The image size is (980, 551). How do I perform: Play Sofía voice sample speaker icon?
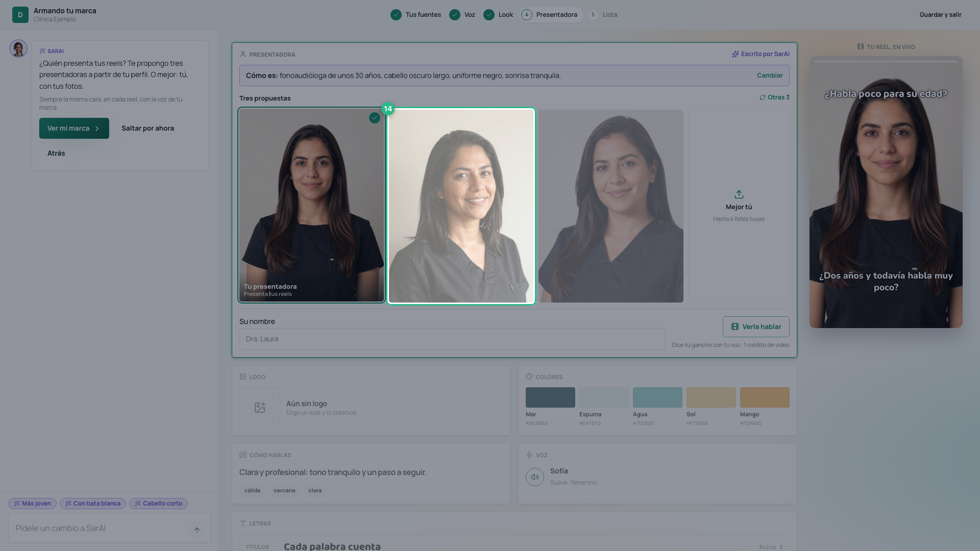(535, 477)
